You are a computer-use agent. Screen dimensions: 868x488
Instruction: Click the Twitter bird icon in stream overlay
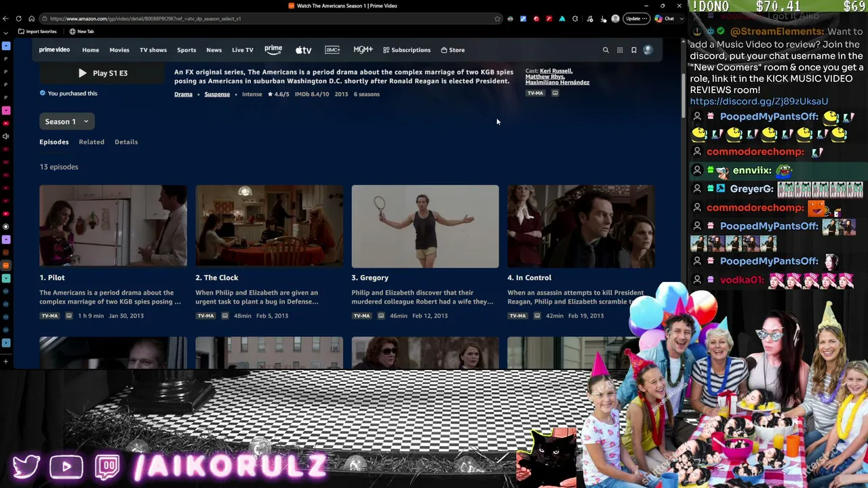[x=26, y=467]
